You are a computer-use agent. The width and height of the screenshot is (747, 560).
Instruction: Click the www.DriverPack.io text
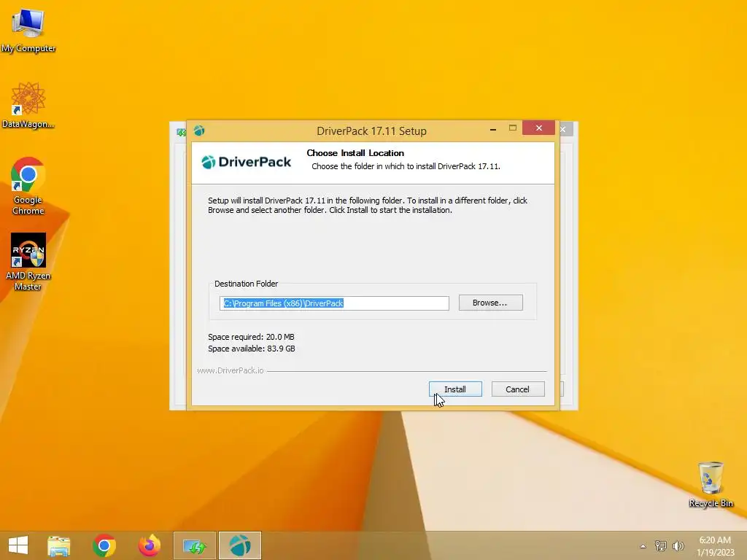[x=231, y=370]
